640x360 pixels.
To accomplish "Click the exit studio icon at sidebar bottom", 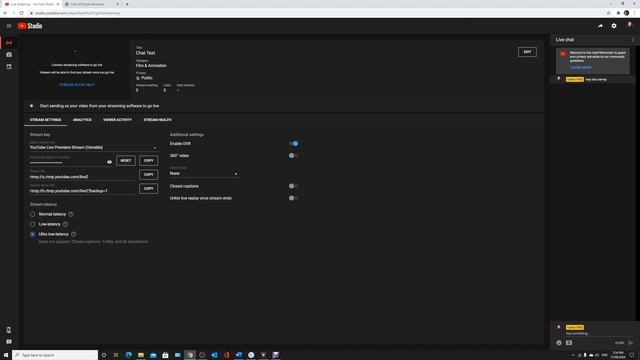I will pos(9,330).
